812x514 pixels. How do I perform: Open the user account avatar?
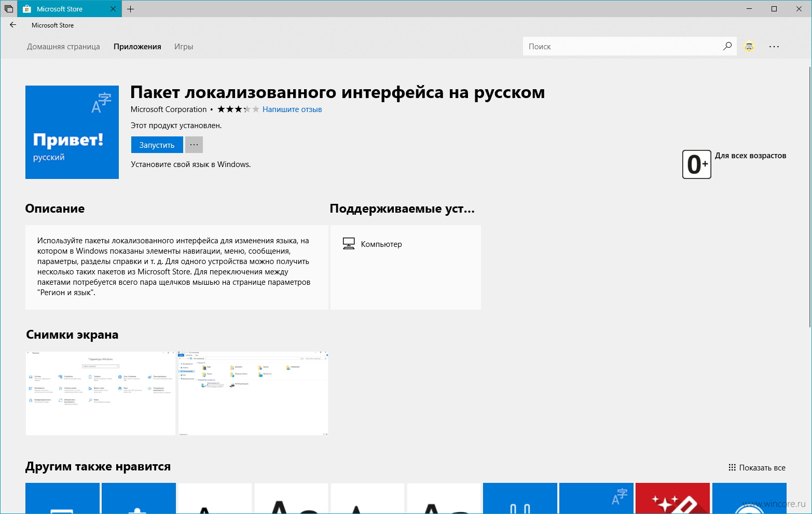pos(749,46)
